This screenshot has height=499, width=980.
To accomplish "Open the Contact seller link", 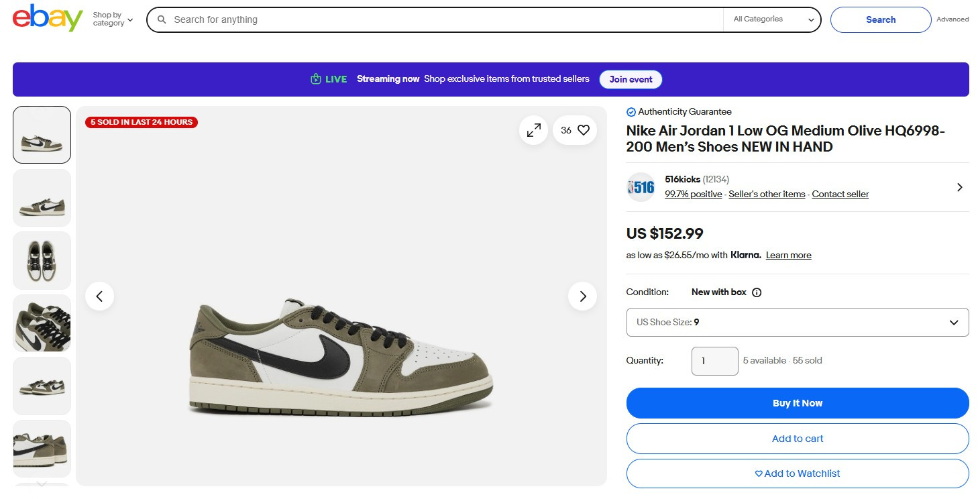I will (x=840, y=194).
